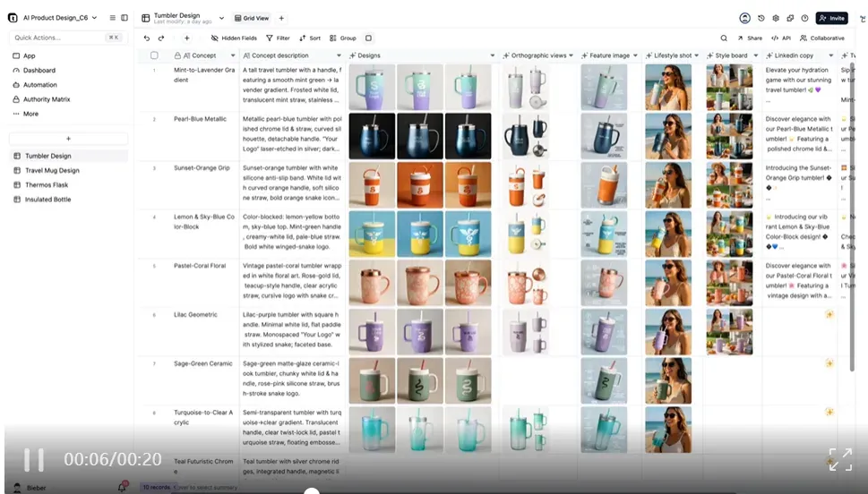Click the undo arrow icon
This screenshot has width=868, height=494.
[147, 38]
